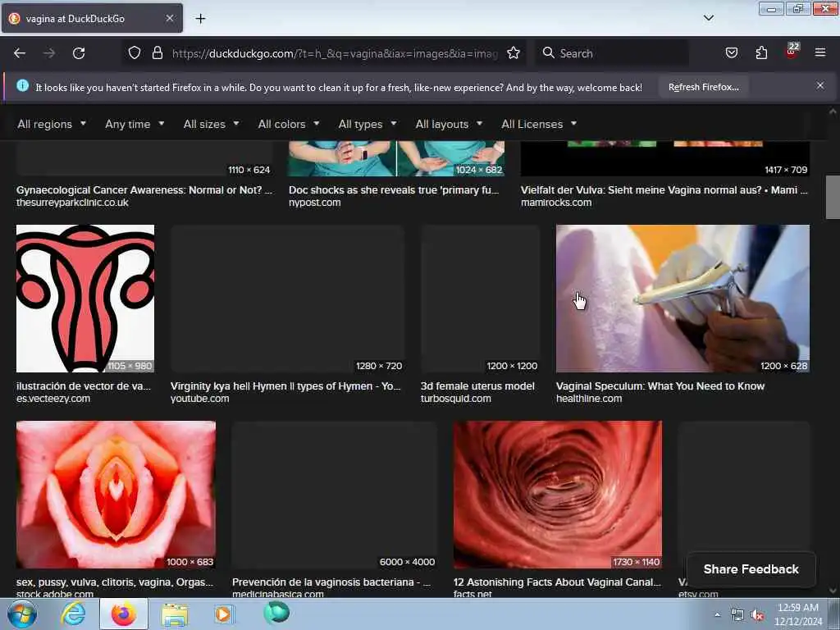
Task: Dismiss the Refresh Firefox notification bar
Action: [820, 85]
